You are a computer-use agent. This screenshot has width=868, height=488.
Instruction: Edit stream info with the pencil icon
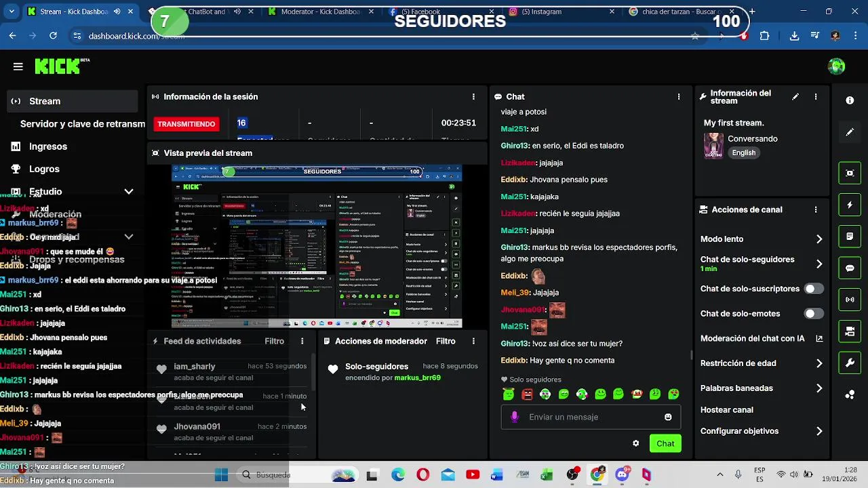795,97
